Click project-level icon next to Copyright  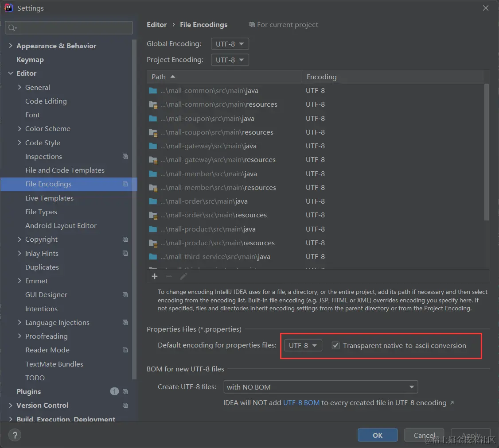point(125,239)
